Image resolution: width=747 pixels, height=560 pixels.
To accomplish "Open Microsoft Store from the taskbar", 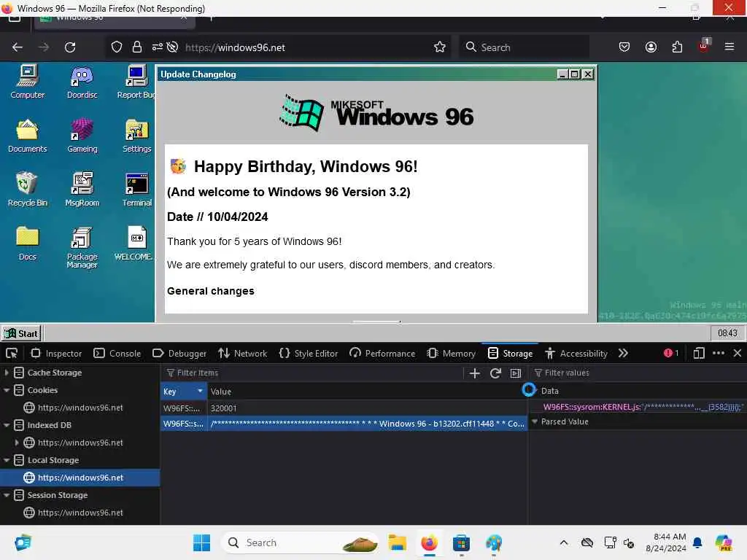I will coord(461,542).
